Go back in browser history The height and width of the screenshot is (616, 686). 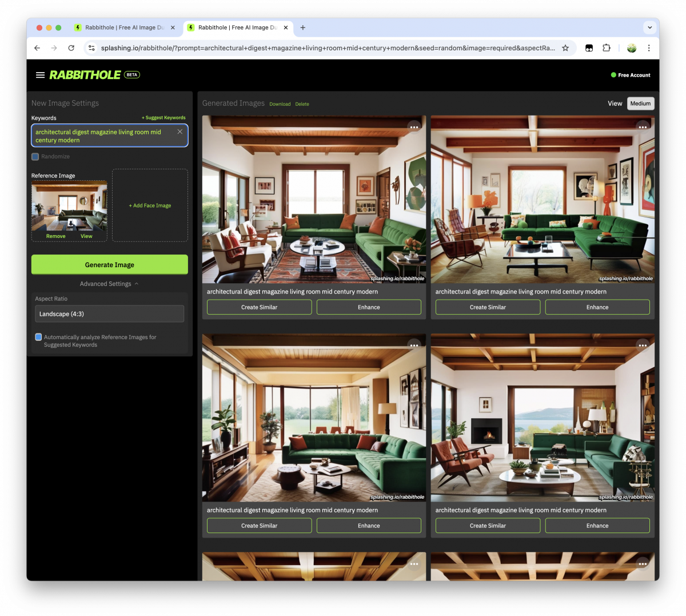(x=37, y=48)
